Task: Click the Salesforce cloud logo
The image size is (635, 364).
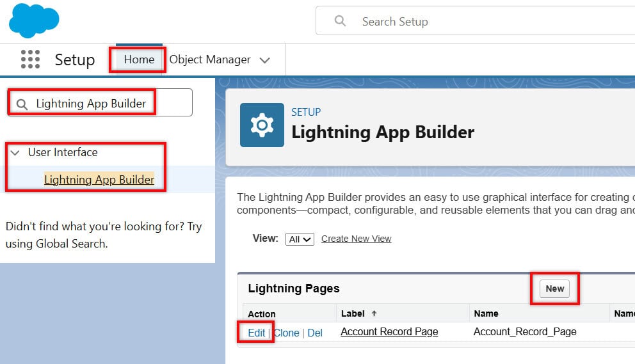Action: [x=34, y=20]
